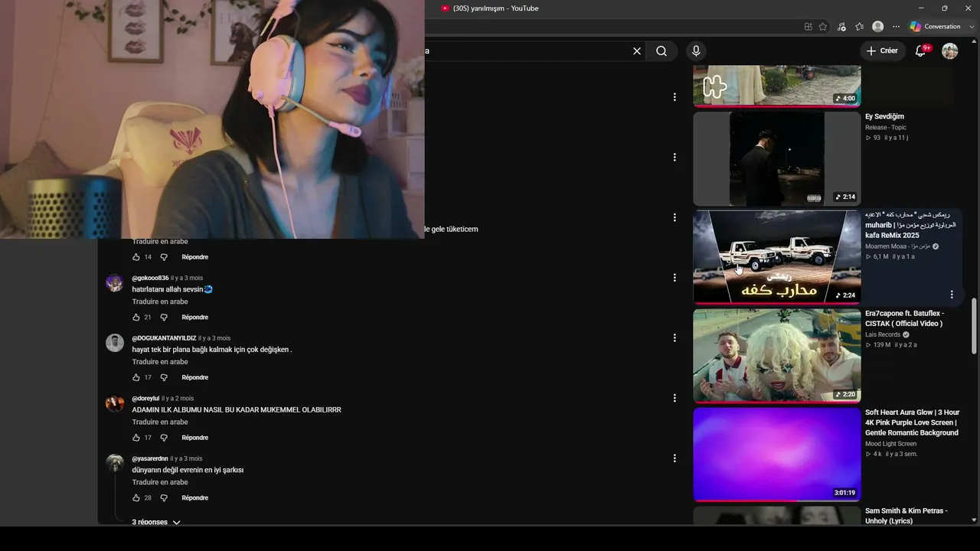The height and width of the screenshot is (551, 980).
Task: Translate @yasarerdnn's comment via Traduire en arabe
Action: [160, 482]
